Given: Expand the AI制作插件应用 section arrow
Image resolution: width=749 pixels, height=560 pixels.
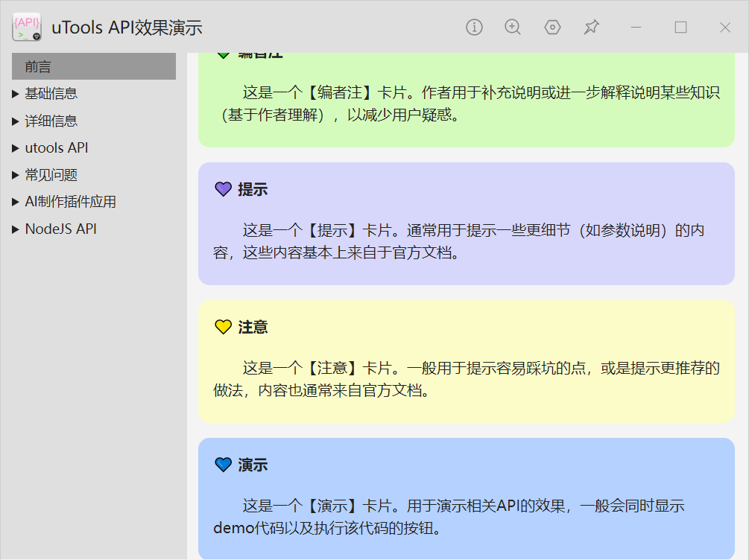Looking at the screenshot, I should 16,203.
